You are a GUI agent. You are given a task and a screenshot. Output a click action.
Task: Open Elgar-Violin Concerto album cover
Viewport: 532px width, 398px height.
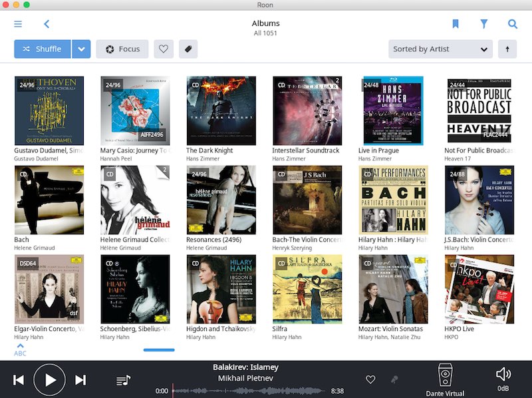pos(49,290)
